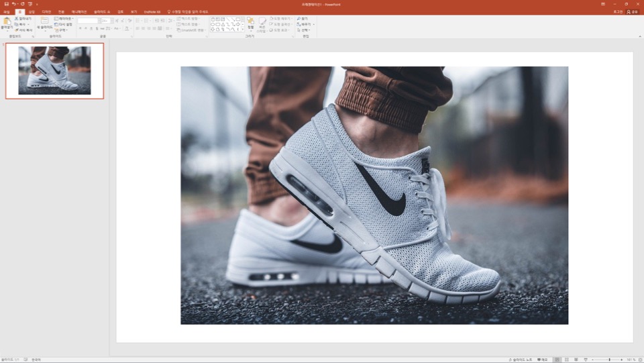Click the ribbon display options icon
The height and width of the screenshot is (363, 644).
click(x=603, y=4)
